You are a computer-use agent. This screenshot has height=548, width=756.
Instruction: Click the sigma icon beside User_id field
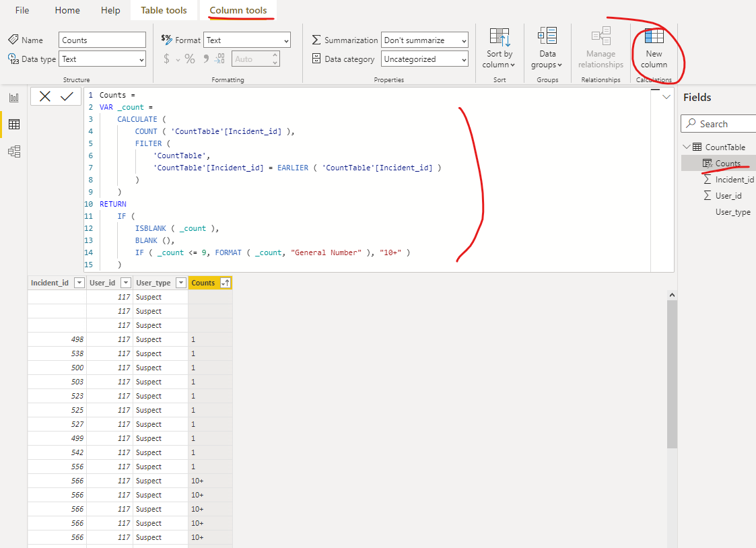708,195
